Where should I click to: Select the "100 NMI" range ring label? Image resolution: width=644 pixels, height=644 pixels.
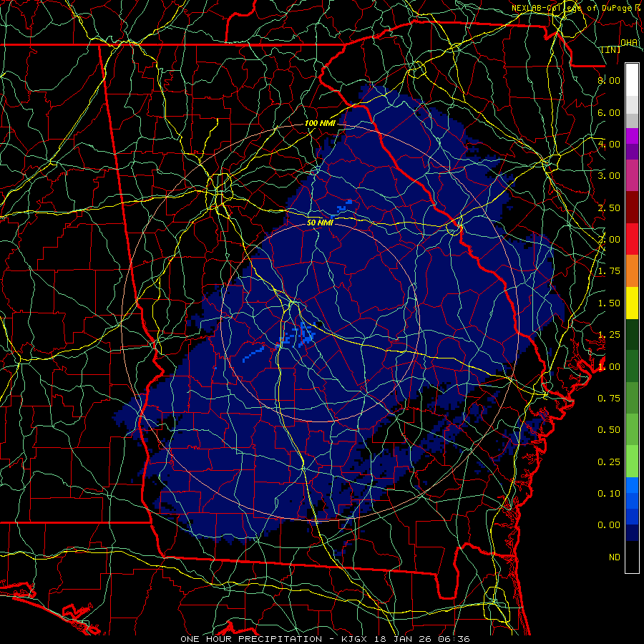pyautogui.click(x=320, y=123)
